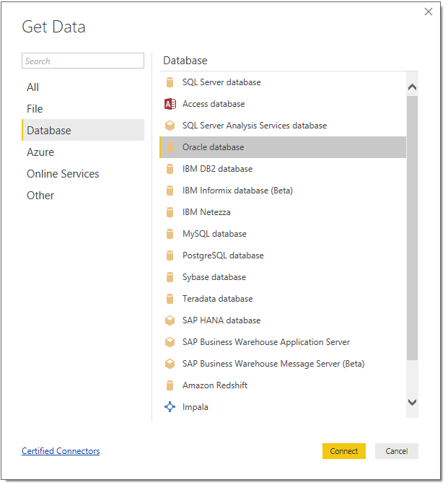Focus the Search input field
This screenshot has width=448, height=485.
point(83,61)
